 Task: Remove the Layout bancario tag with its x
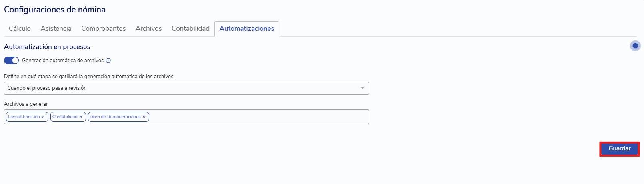[x=43, y=117]
